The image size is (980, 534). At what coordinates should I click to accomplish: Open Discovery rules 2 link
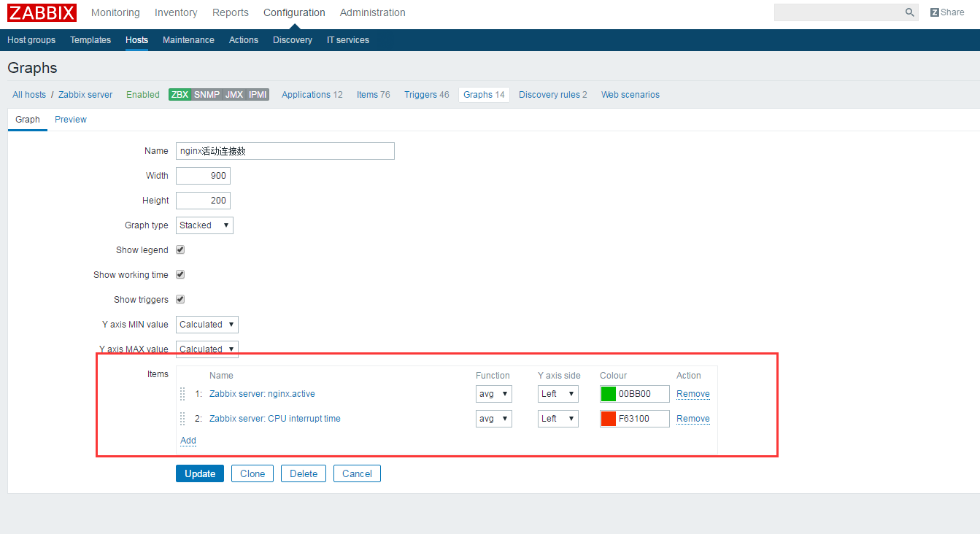pyautogui.click(x=553, y=95)
